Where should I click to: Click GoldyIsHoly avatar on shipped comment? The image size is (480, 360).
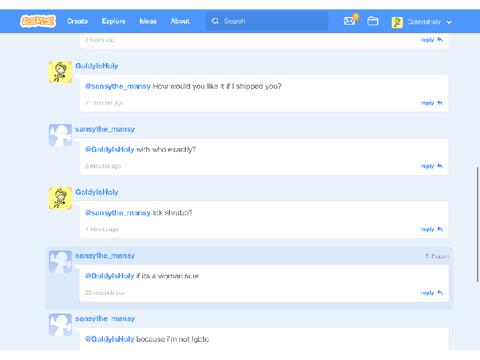[60, 72]
